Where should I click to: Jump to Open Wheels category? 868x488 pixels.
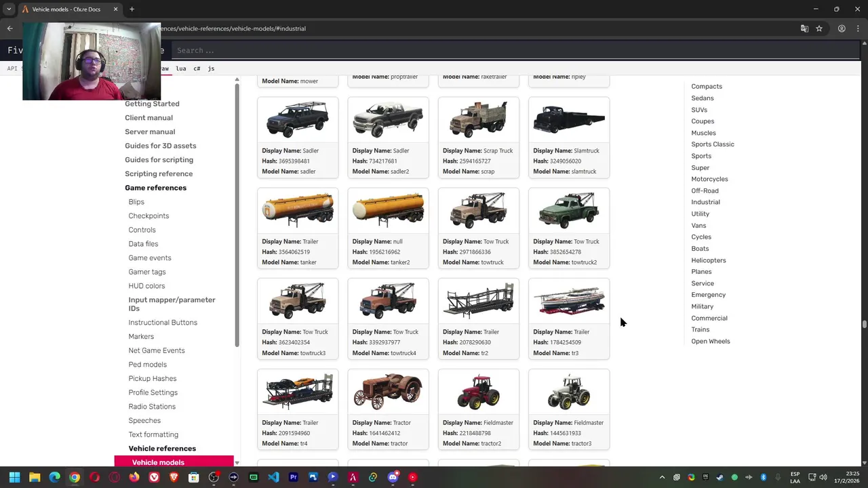tap(711, 342)
